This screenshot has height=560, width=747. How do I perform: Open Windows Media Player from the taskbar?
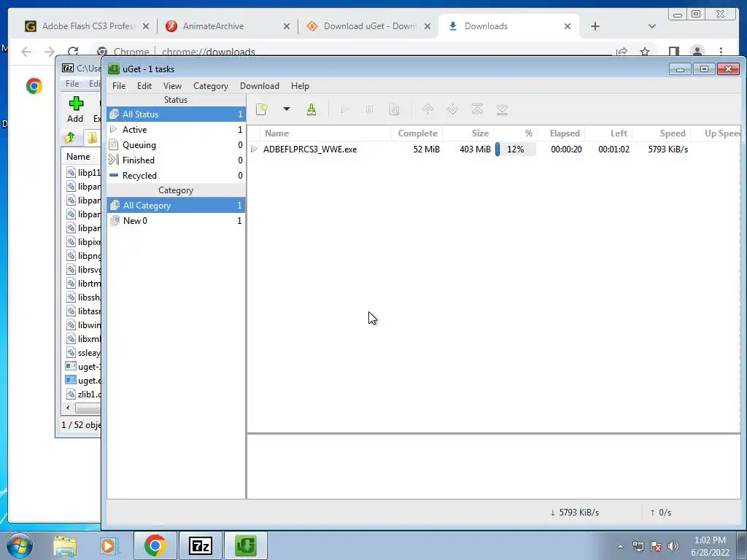coord(108,545)
